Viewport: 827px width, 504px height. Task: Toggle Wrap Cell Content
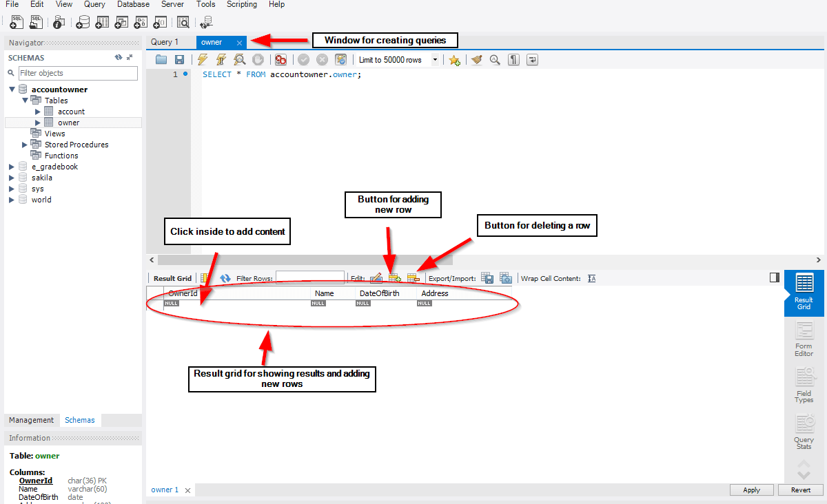point(591,277)
